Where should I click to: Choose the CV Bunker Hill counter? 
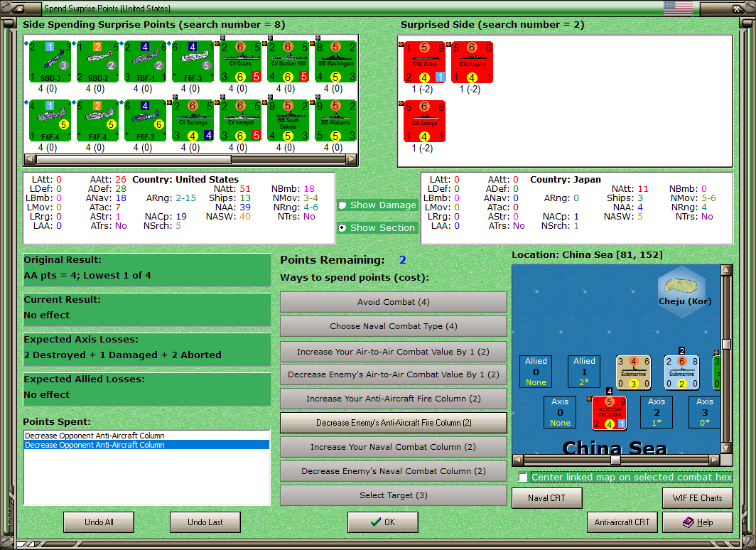tap(288, 62)
